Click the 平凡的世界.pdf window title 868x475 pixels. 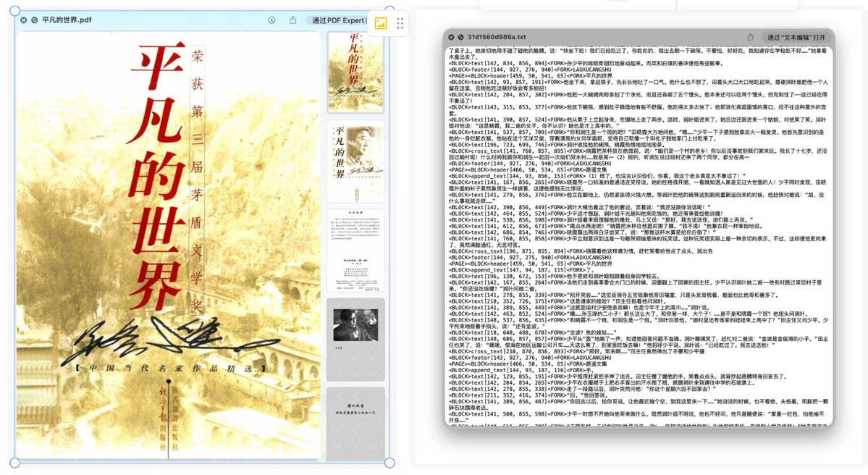(x=67, y=20)
